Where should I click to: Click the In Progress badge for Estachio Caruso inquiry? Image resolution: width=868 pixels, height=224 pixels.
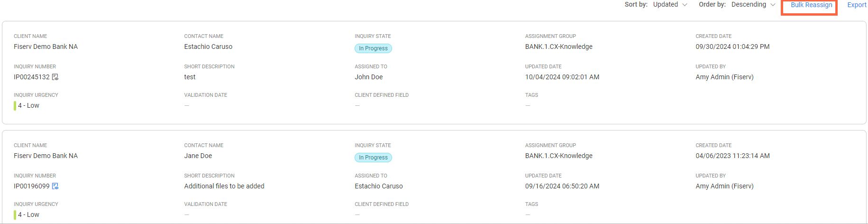tap(373, 48)
